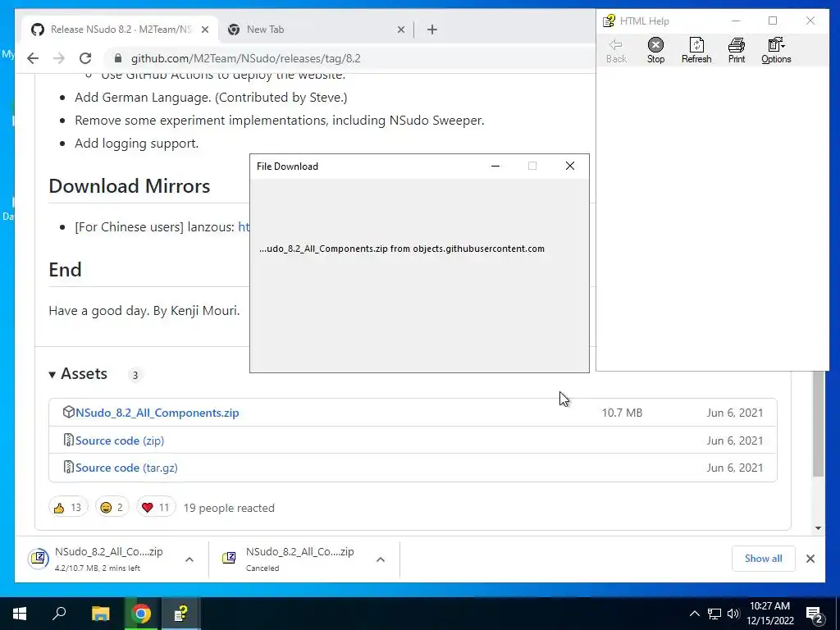Open notification center
This screenshot has height=630, width=840.
[815, 614]
